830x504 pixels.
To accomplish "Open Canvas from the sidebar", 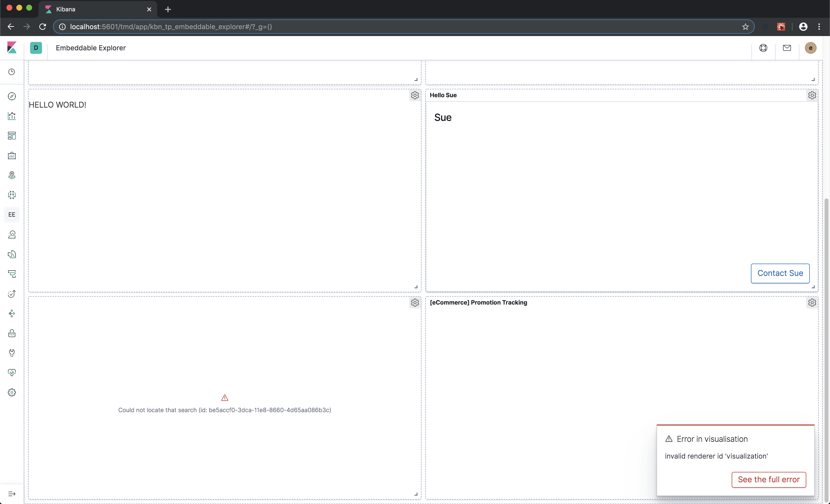I will (x=12, y=155).
